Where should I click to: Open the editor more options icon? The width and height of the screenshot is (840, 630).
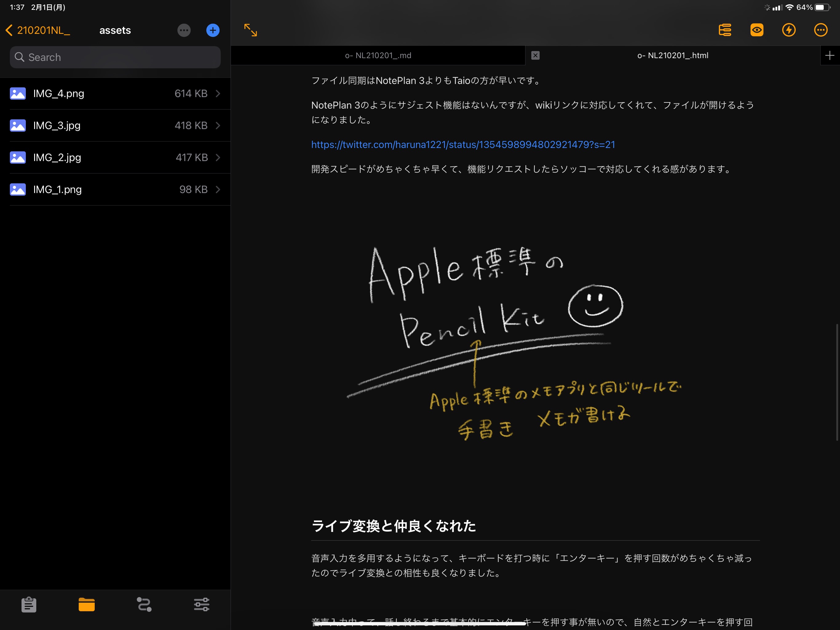click(x=821, y=30)
